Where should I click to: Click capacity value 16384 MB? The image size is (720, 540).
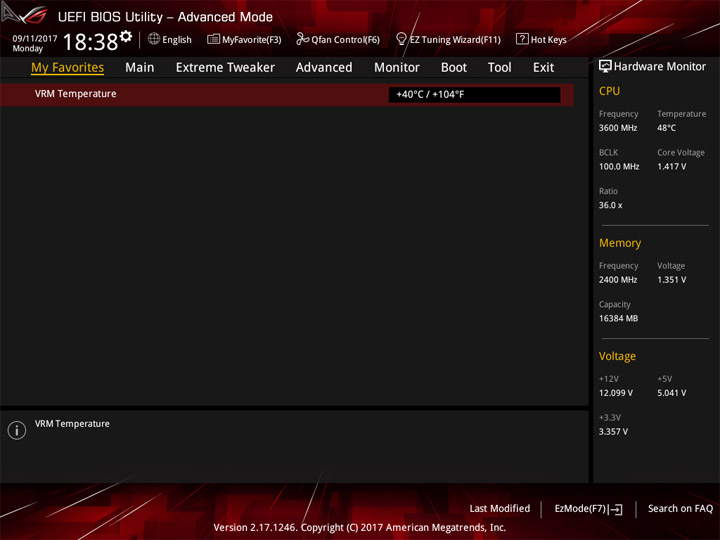pyautogui.click(x=618, y=318)
